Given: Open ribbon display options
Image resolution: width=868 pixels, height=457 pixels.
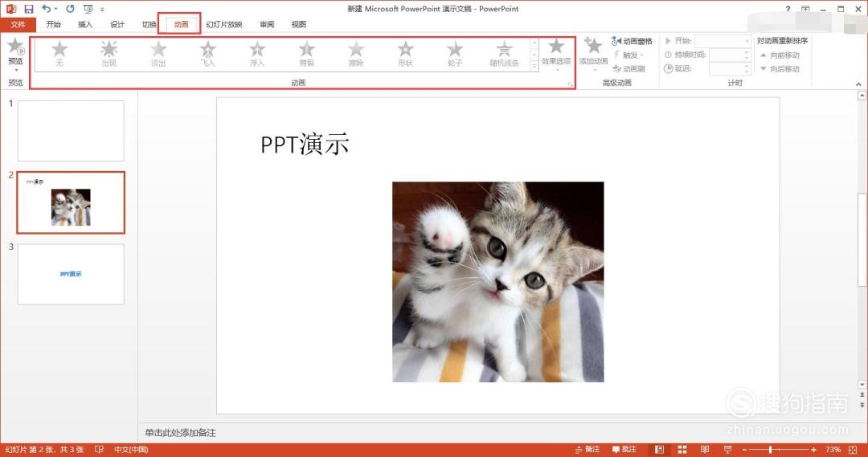Looking at the screenshot, I should pos(805,9).
